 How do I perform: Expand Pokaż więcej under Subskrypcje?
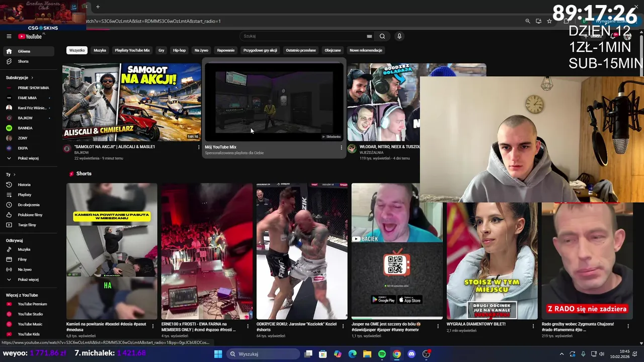[x=28, y=158]
